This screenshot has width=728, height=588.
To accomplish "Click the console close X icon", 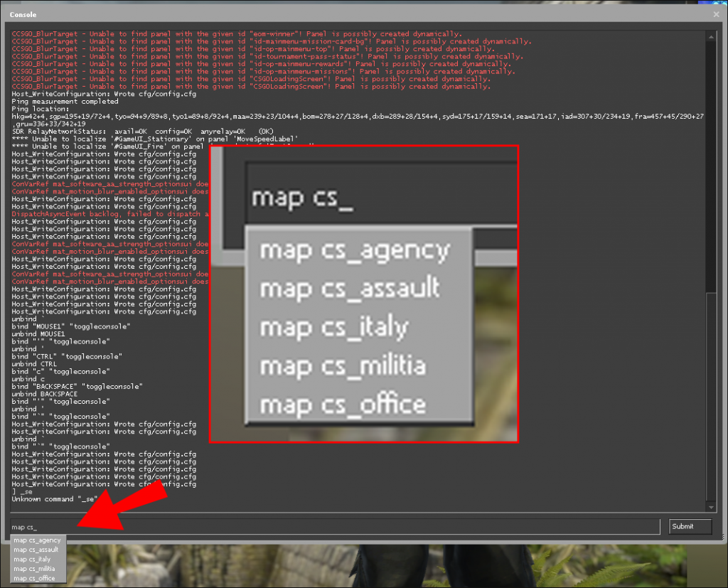I will (x=715, y=14).
